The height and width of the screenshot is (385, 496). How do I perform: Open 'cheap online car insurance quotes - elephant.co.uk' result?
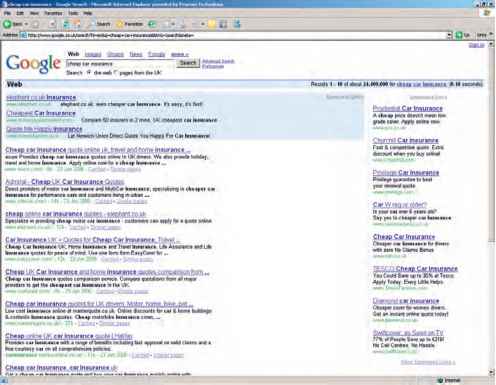tap(76, 214)
